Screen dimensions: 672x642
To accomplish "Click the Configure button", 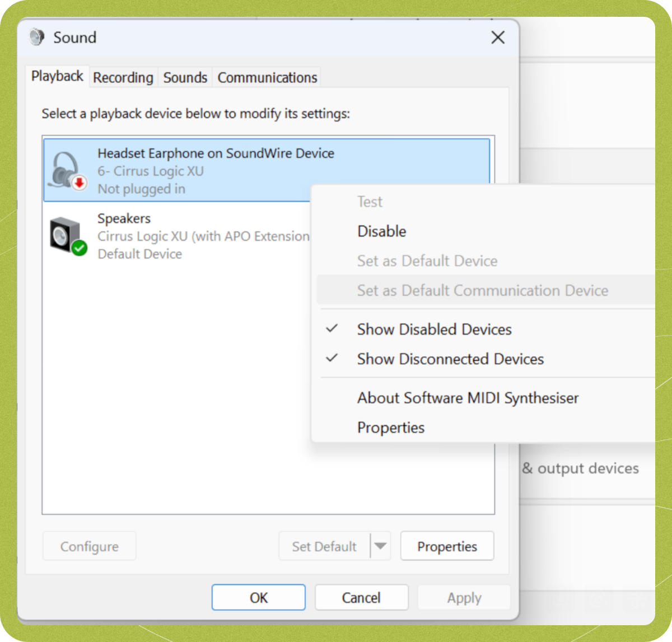I will (90, 546).
